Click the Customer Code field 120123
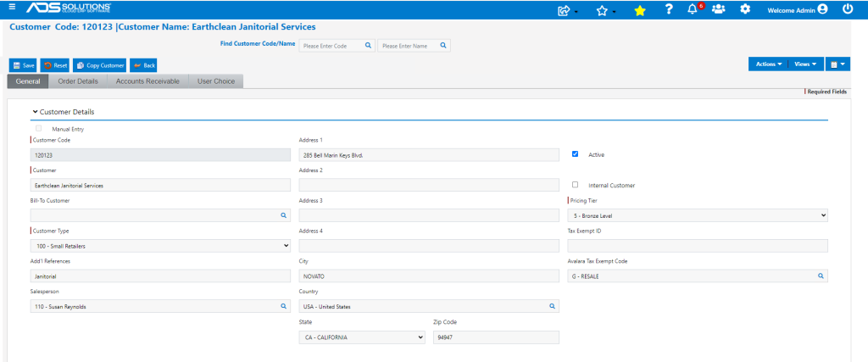 coord(160,155)
